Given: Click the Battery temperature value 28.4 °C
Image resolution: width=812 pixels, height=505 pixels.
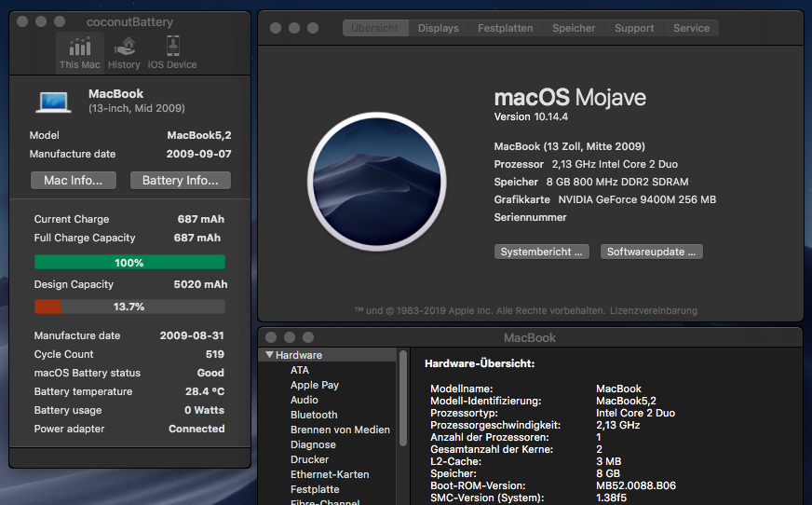Looking at the screenshot, I should tap(205, 391).
